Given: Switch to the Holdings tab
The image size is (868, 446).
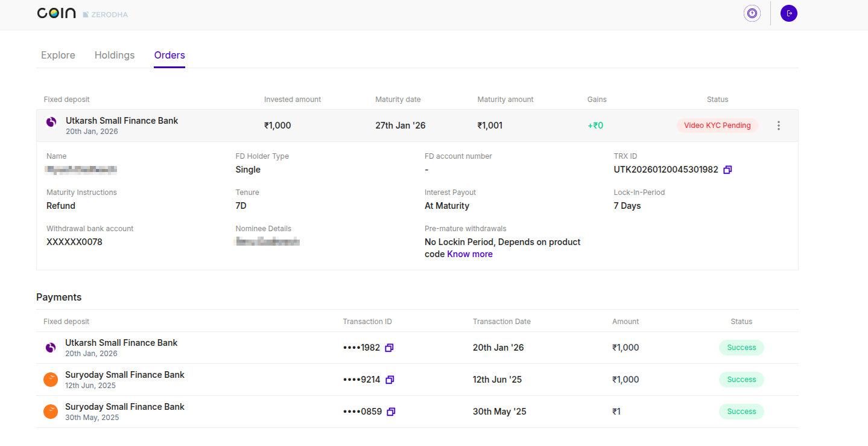Looking at the screenshot, I should [x=115, y=55].
